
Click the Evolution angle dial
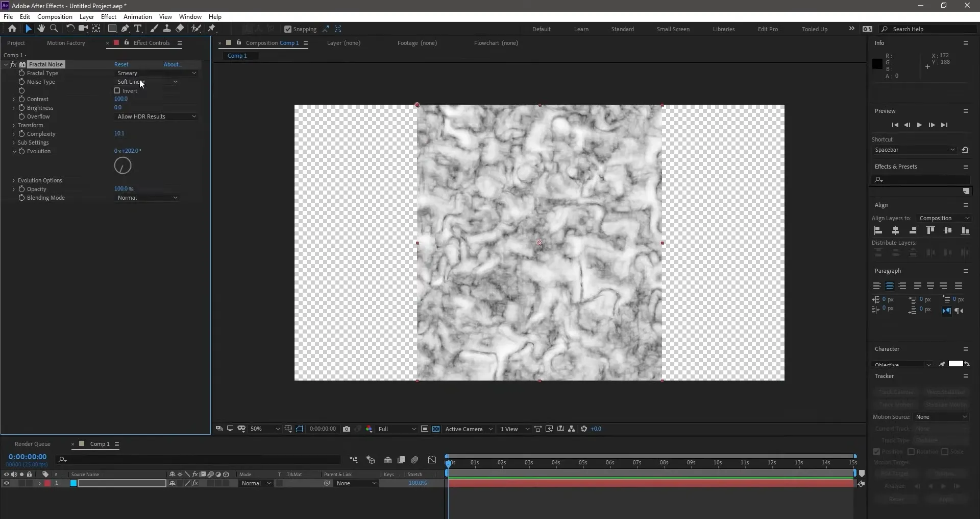(122, 166)
